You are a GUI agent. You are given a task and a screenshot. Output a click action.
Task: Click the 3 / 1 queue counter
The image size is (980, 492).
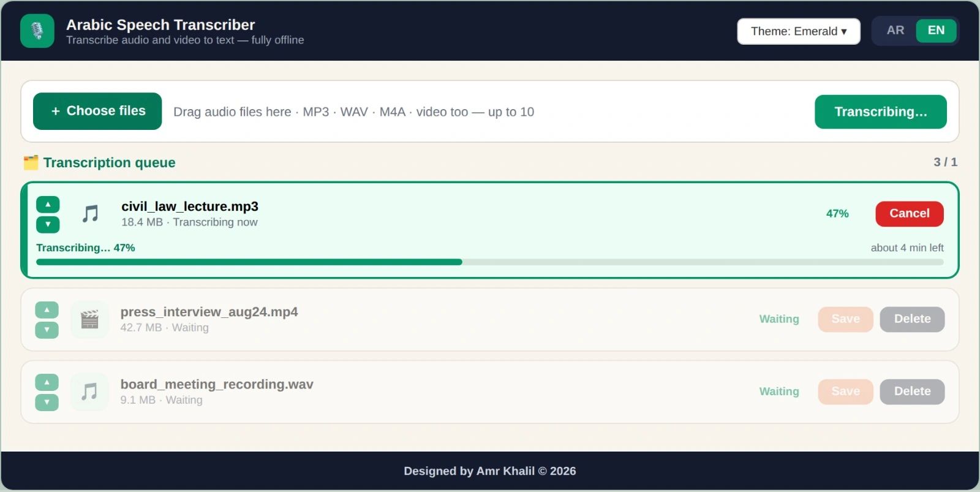click(x=945, y=162)
